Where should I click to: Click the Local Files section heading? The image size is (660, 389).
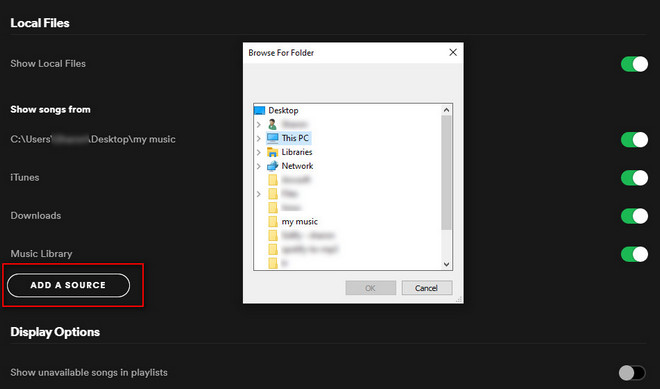coord(40,23)
